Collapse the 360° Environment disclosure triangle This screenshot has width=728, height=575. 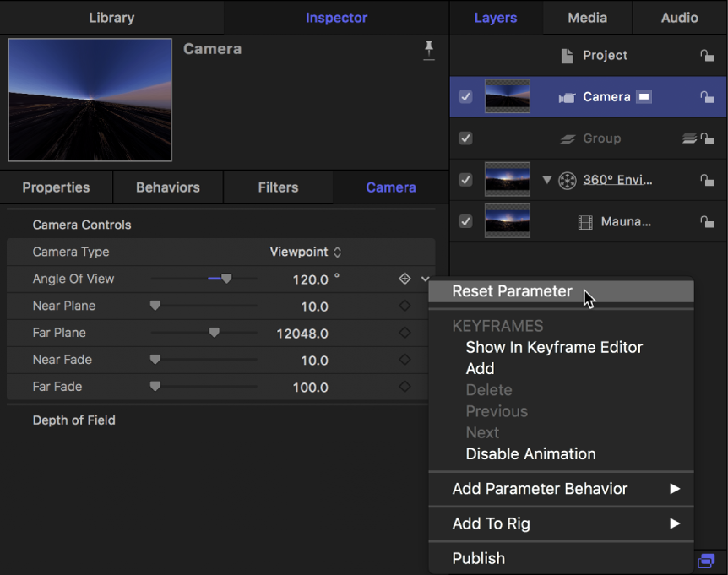[x=547, y=180]
